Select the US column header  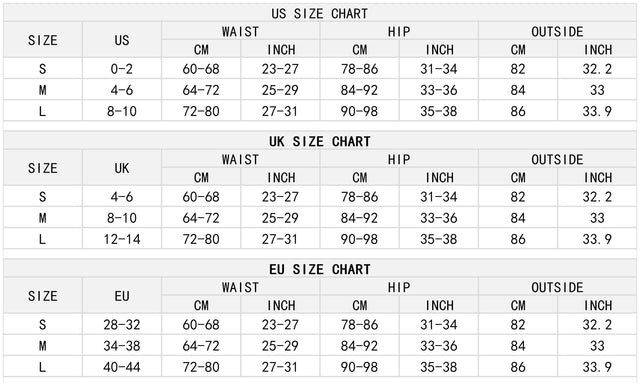[122, 40]
